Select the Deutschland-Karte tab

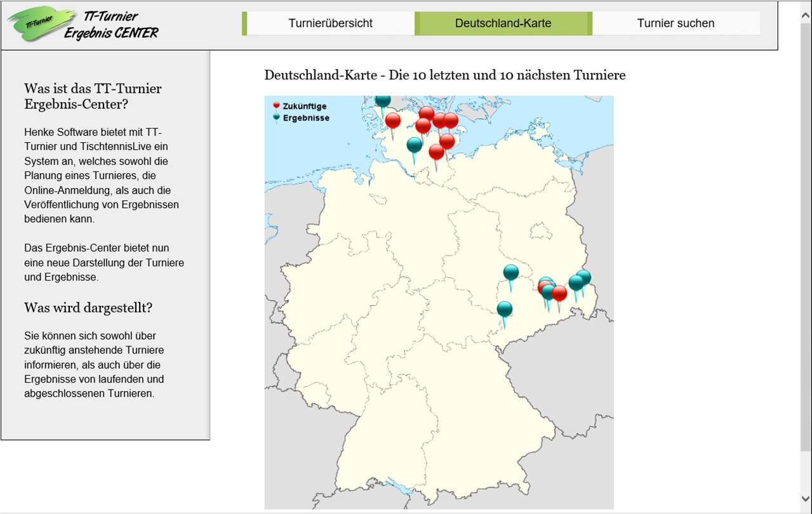503,23
